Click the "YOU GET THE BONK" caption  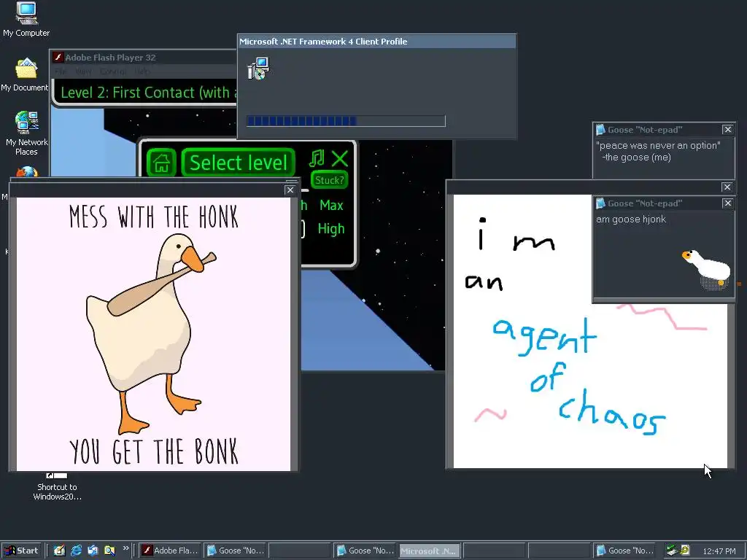pos(153,451)
